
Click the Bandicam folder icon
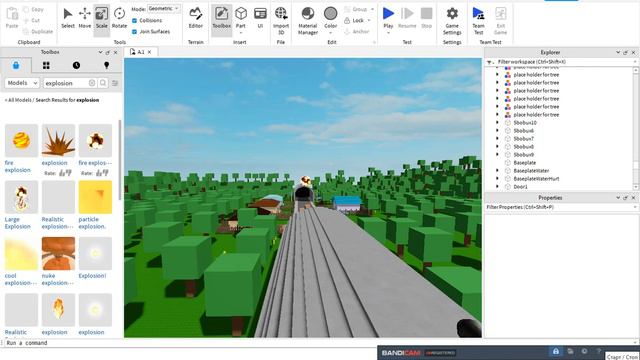point(570,351)
